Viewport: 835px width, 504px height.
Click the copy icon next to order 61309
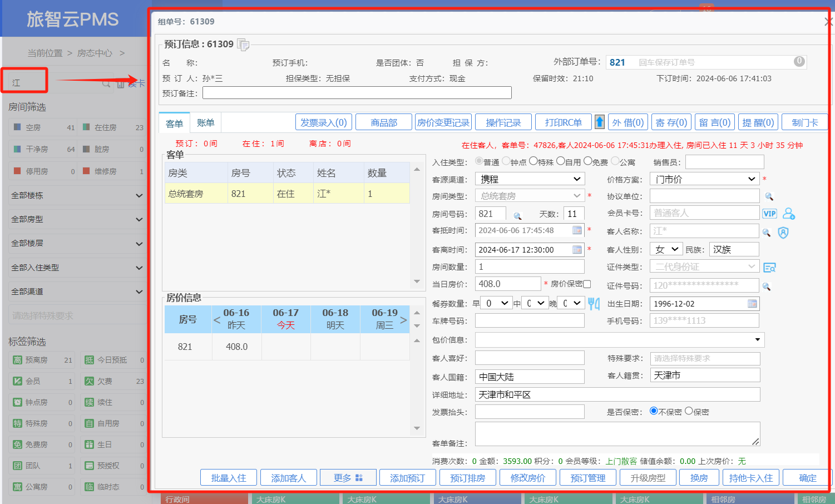click(x=243, y=45)
